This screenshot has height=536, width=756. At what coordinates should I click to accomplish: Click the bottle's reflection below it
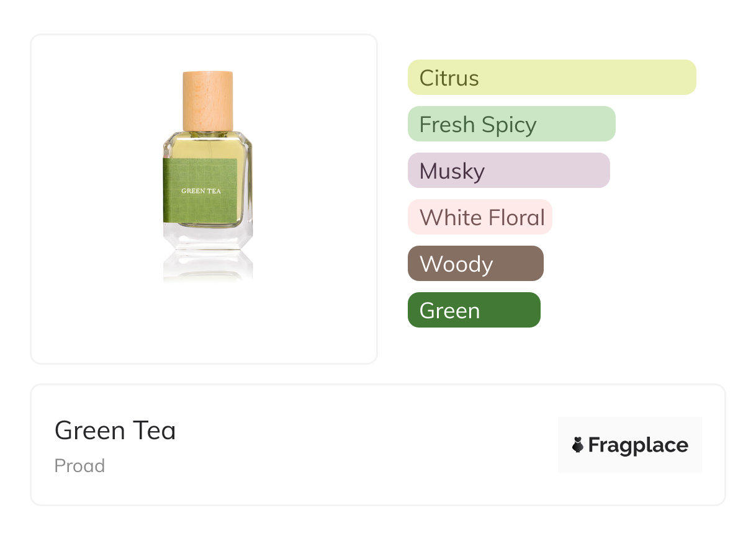[x=207, y=266]
